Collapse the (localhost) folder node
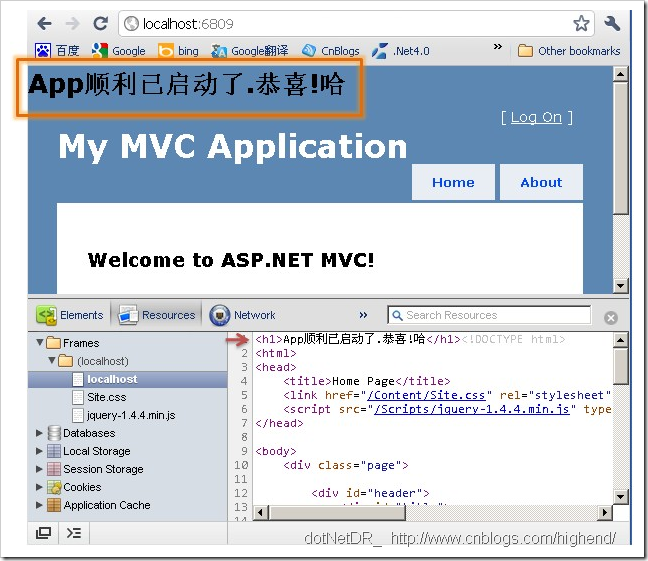 click(x=52, y=360)
